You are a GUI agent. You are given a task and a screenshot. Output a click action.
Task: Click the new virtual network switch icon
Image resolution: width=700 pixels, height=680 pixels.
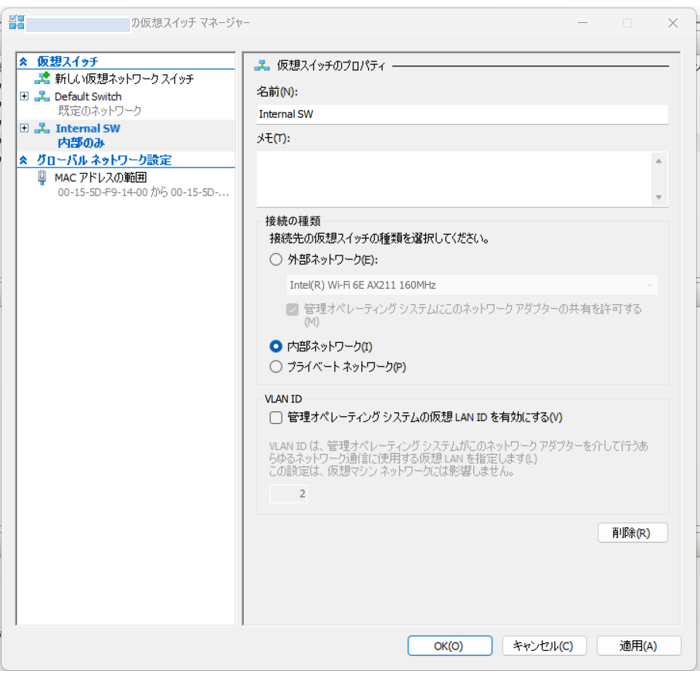point(42,79)
